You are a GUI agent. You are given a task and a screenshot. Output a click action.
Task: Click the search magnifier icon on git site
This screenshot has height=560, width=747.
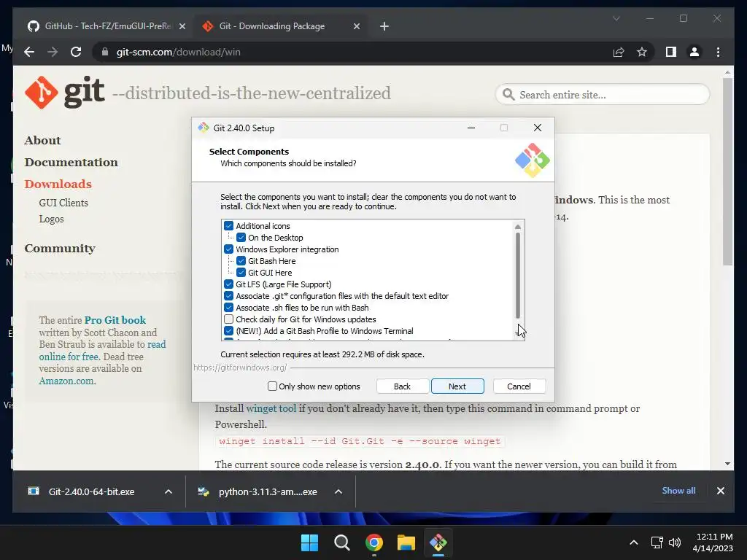click(508, 94)
